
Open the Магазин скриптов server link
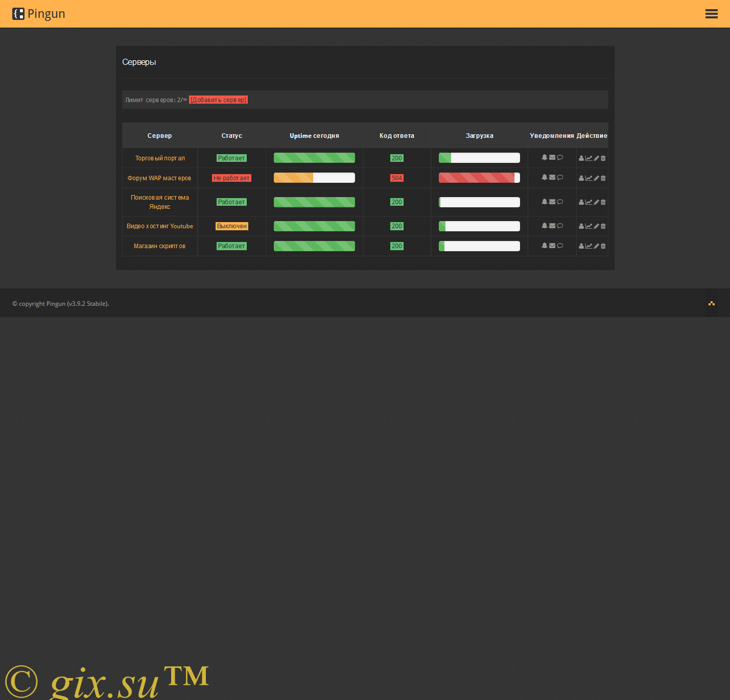(x=159, y=246)
